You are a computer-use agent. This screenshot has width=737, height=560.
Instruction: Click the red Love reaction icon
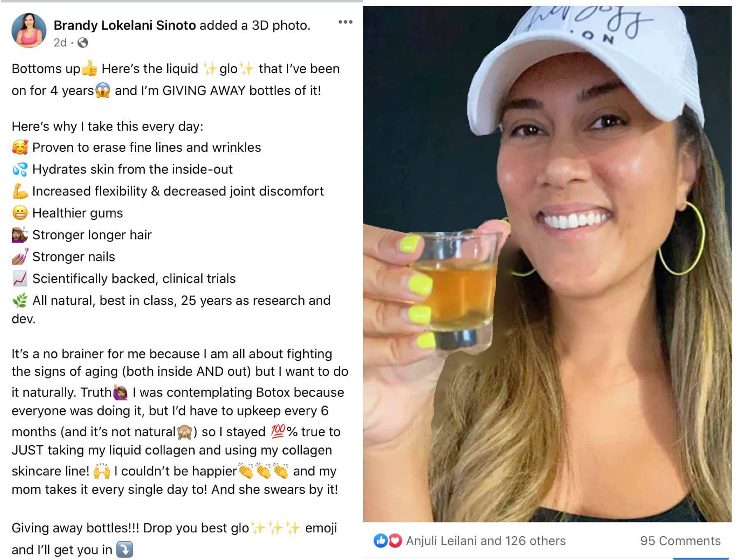tap(395, 541)
